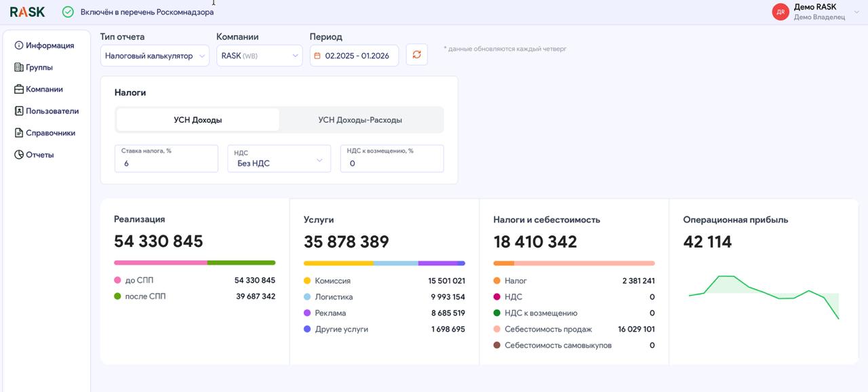Click the RASK logo
The width and height of the screenshot is (868, 392).
[27, 12]
